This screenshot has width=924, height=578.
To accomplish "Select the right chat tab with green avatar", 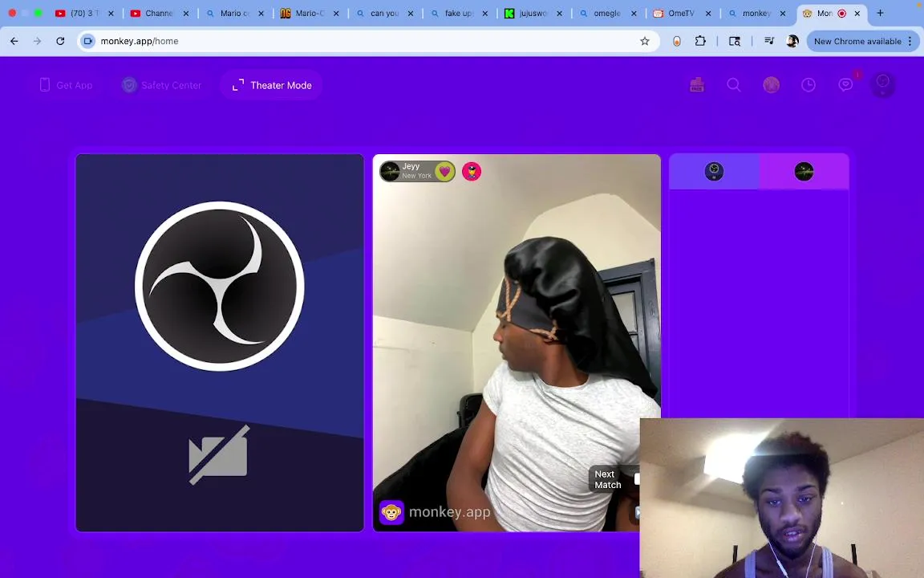I will click(x=804, y=172).
